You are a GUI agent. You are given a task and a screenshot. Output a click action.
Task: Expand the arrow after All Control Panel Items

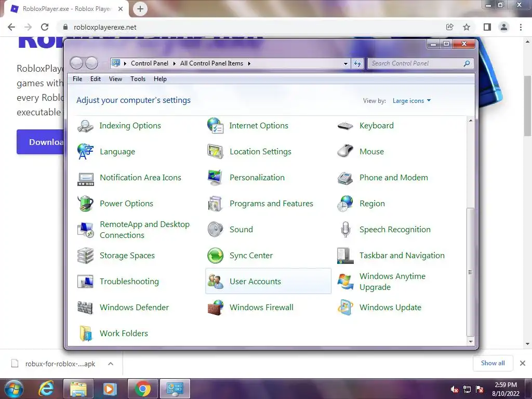[249, 63]
